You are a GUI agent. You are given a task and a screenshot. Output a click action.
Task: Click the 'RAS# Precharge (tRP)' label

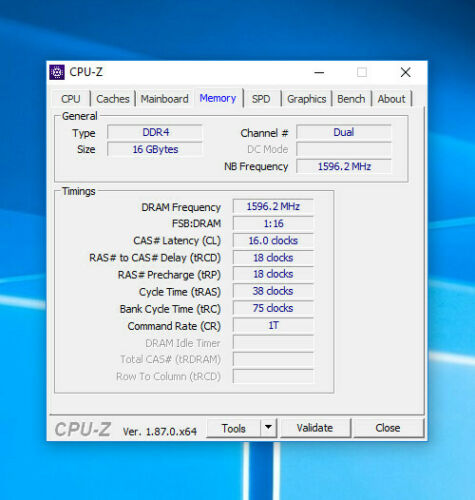click(x=169, y=275)
